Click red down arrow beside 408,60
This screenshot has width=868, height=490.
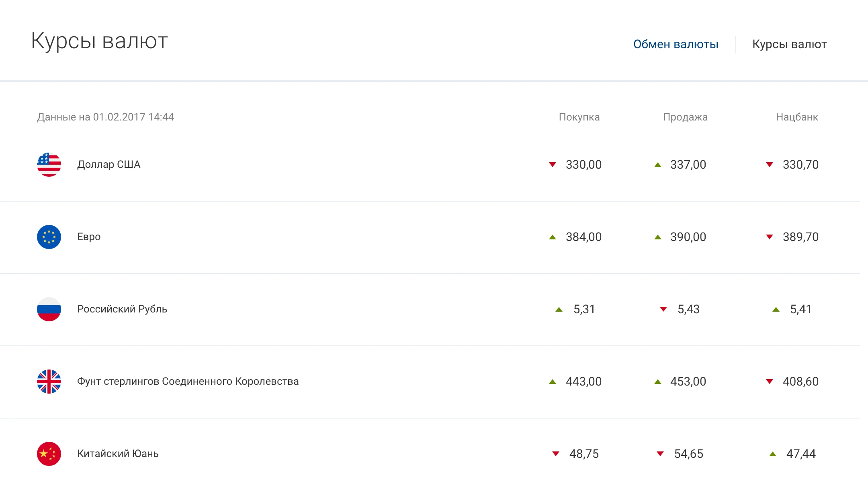click(x=770, y=382)
